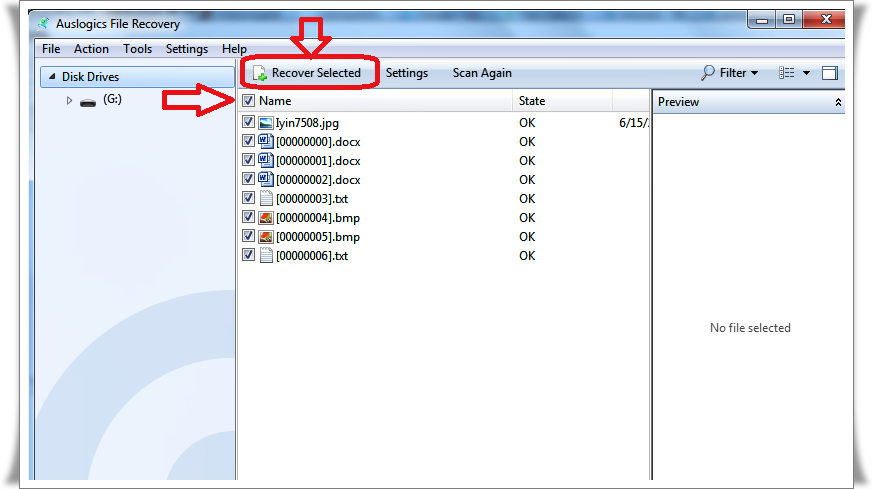Click Word icon of [00000001].docx
The image size is (873, 489).
(x=266, y=160)
